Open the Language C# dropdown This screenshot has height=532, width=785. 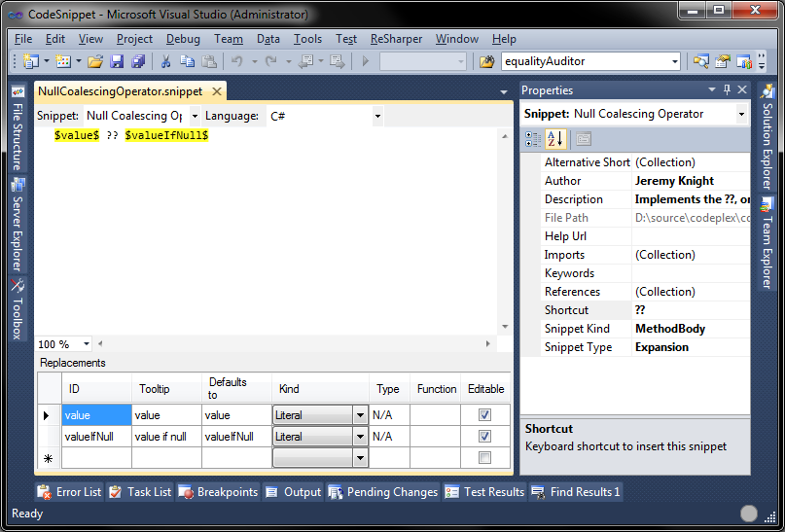(377, 116)
